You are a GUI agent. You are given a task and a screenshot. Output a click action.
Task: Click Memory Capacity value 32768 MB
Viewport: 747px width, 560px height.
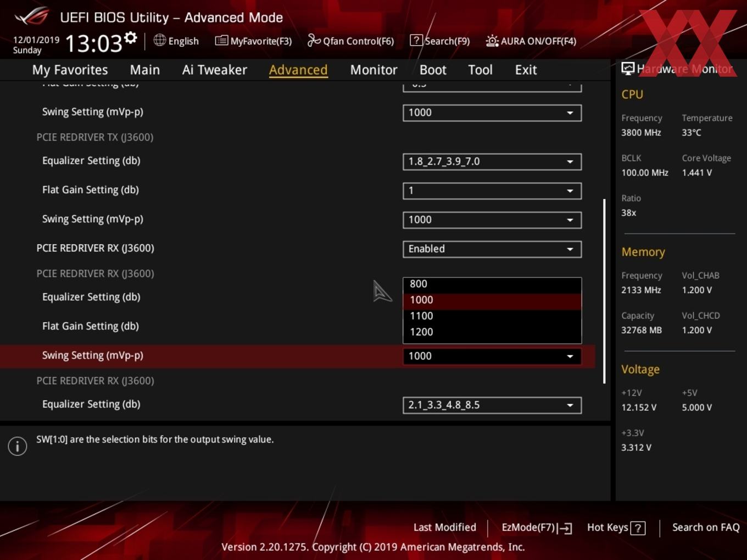click(642, 330)
